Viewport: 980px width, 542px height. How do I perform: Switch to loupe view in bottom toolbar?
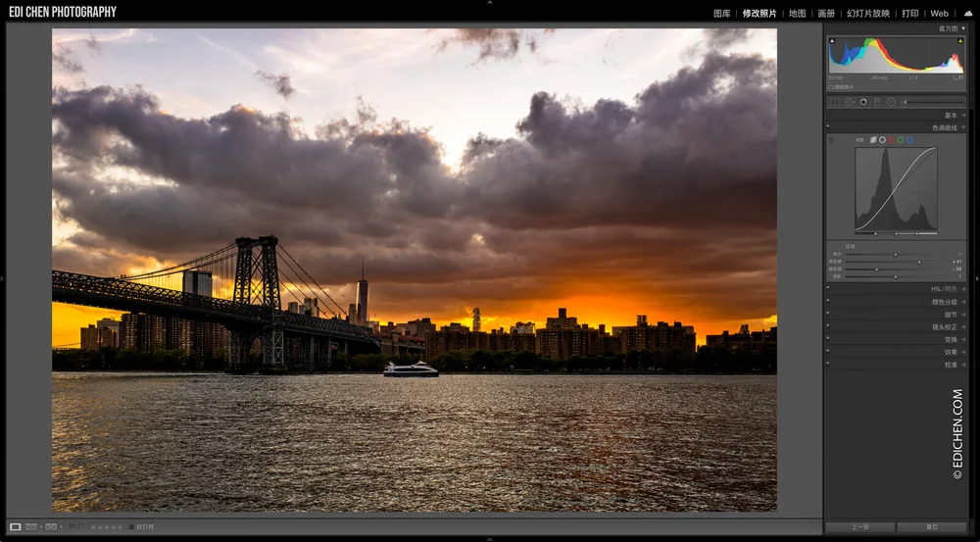click(x=15, y=527)
